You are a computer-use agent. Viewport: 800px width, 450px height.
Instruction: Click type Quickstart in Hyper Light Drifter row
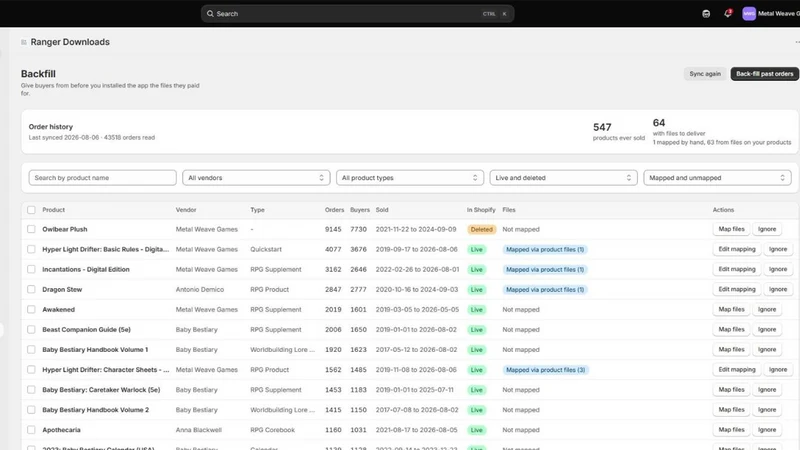pyautogui.click(x=266, y=249)
